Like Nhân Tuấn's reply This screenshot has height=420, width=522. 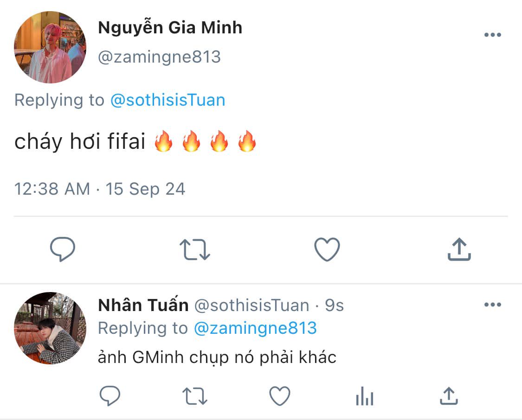coord(280,396)
